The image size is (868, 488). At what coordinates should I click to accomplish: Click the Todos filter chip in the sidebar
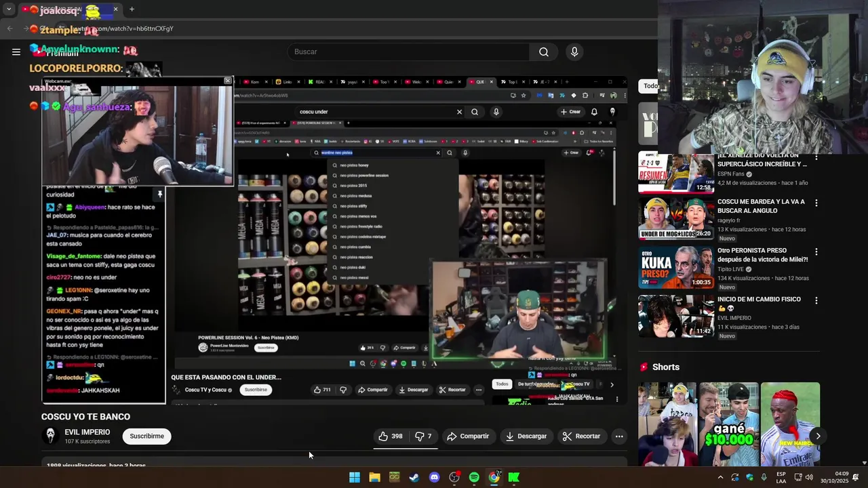(650, 86)
